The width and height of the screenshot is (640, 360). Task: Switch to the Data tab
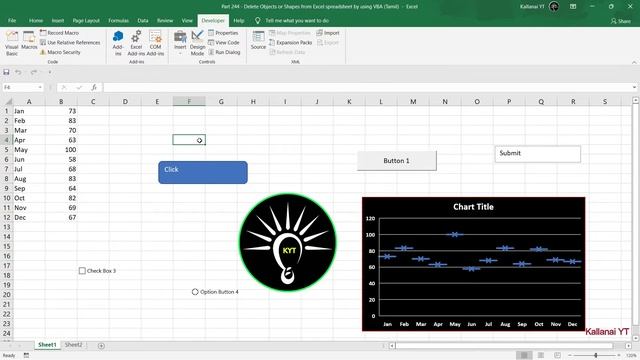coord(143,20)
